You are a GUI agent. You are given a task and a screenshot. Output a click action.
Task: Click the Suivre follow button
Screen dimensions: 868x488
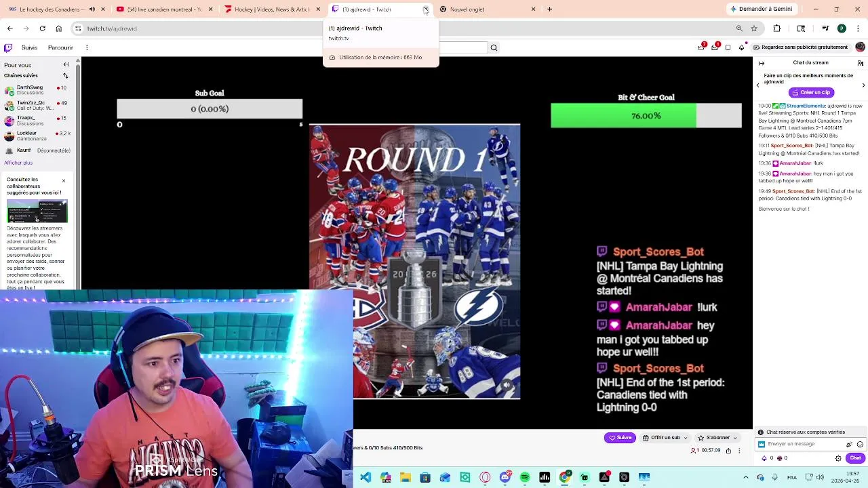(x=620, y=438)
